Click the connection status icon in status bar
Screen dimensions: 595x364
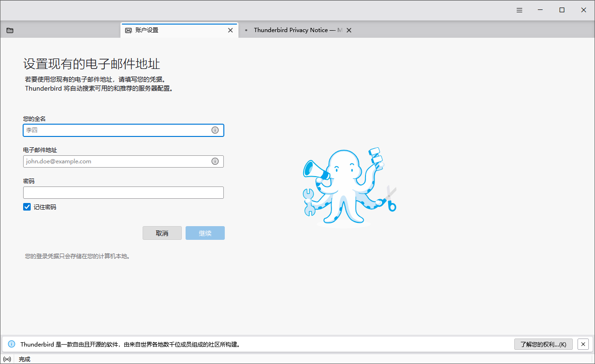pos(7,359)
